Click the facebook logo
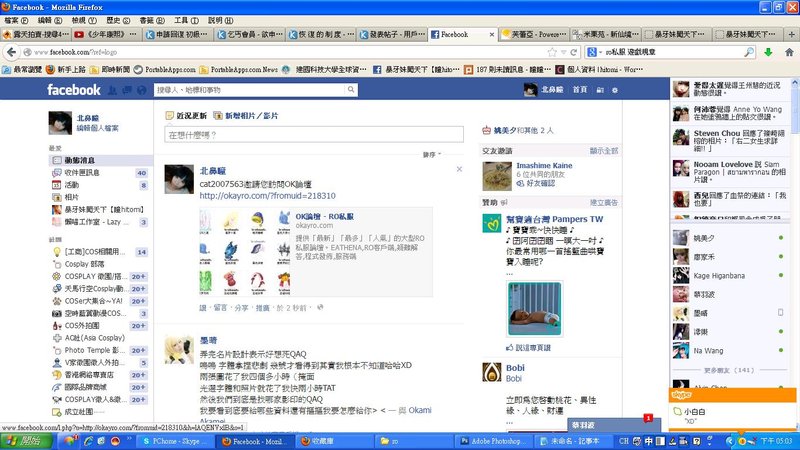 click(74, 90)
